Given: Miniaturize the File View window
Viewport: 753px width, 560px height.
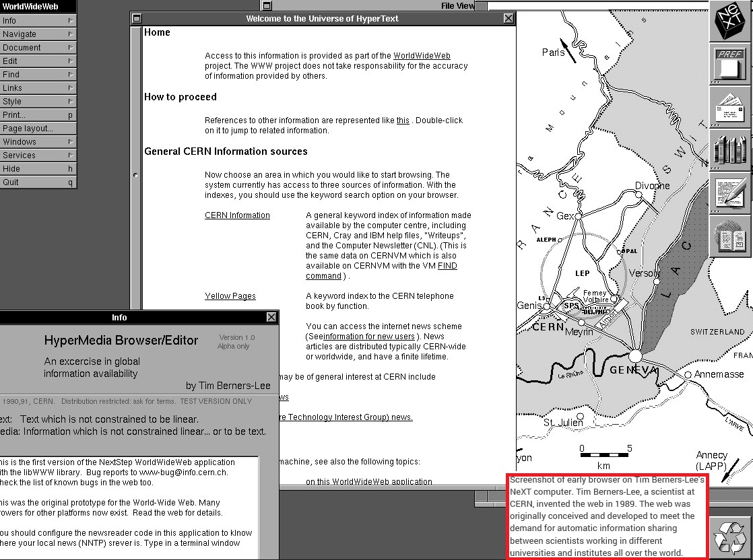Looking at the screenshot, I should coord(267,5).
